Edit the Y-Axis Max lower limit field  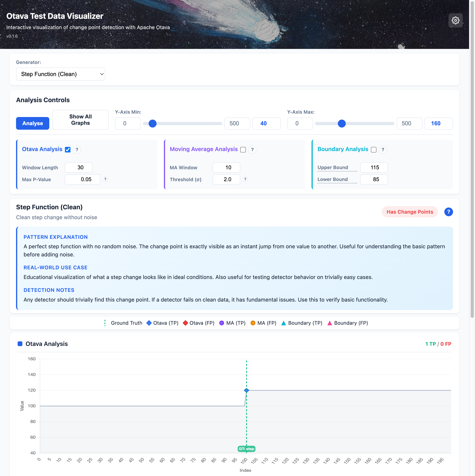[x=300, y=123]
